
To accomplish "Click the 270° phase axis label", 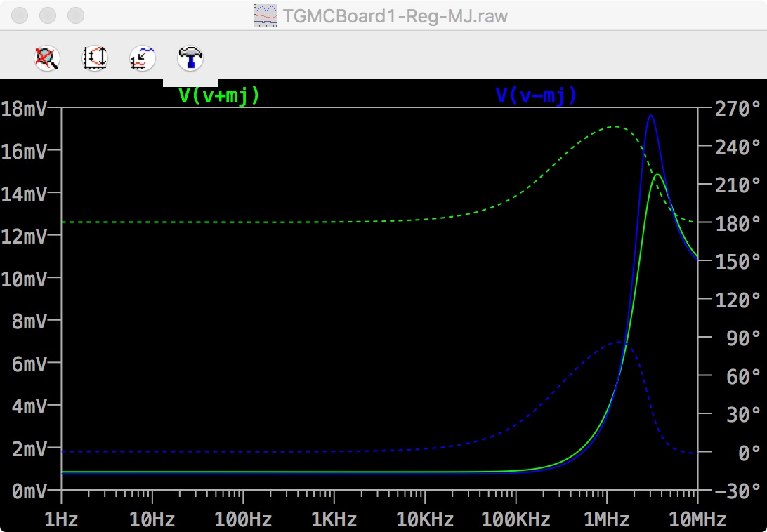I will pos(738,108).
